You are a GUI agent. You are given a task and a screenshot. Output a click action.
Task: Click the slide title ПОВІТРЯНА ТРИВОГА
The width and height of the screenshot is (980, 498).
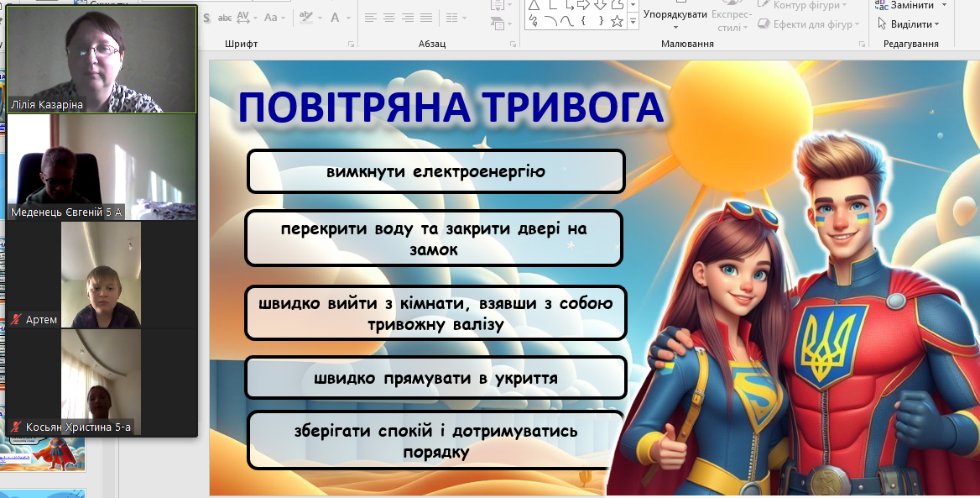click(x=450, y=107)
